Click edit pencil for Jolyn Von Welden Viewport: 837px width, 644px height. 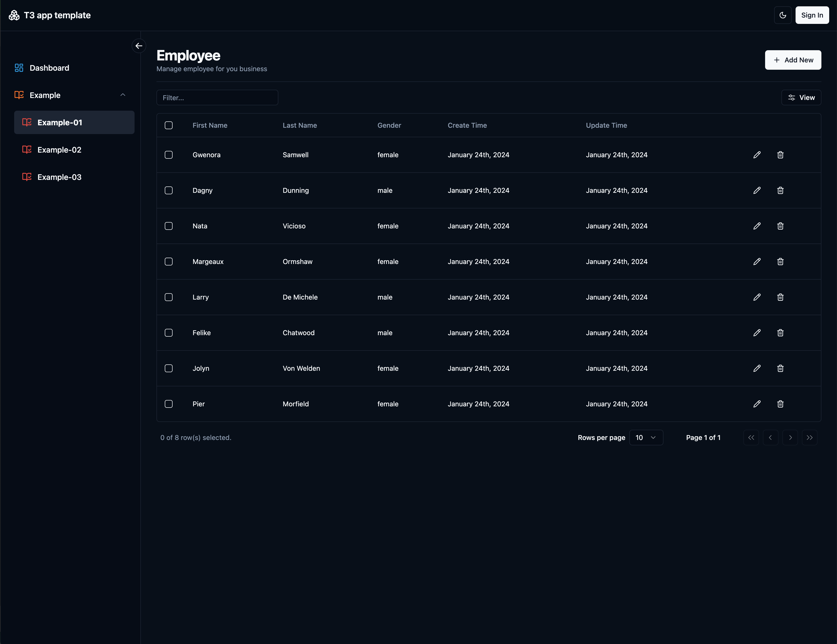coord(757,368)
